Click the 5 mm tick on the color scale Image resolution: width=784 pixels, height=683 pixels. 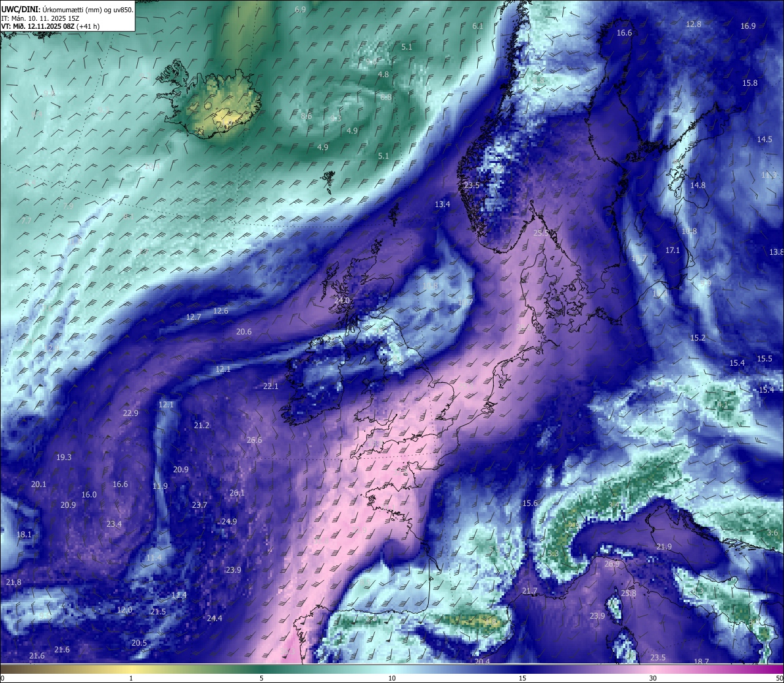[262, 678]
